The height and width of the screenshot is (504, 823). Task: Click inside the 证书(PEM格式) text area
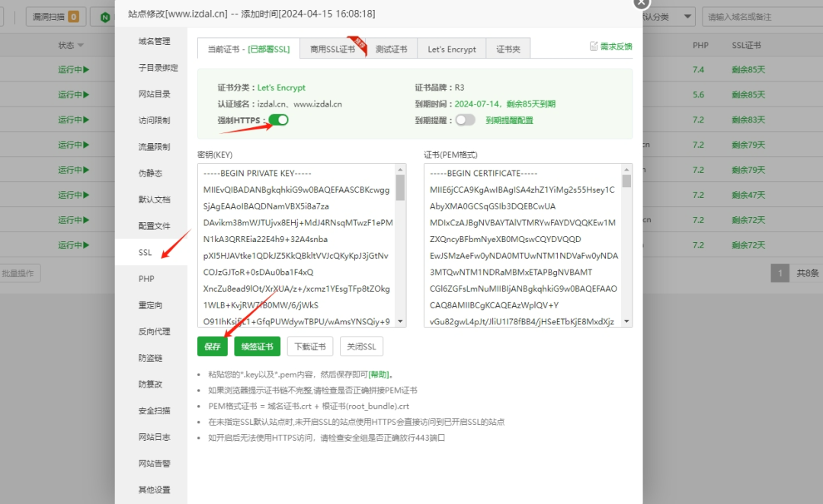click(523, 245)
